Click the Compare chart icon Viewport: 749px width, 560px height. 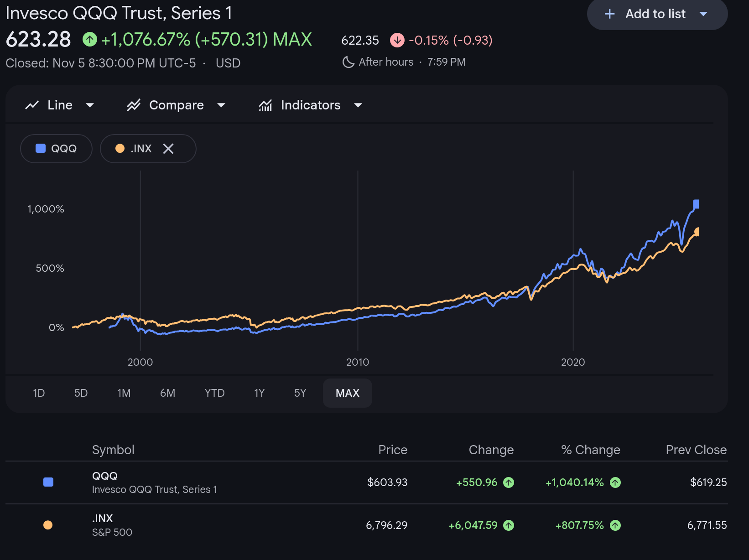(134, 105)
